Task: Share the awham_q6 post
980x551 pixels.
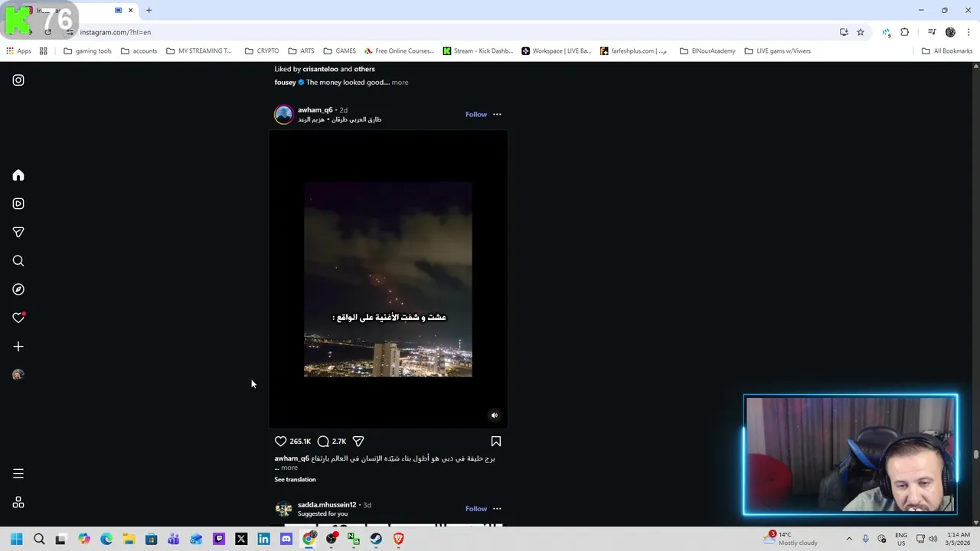Action: point(358,442)
